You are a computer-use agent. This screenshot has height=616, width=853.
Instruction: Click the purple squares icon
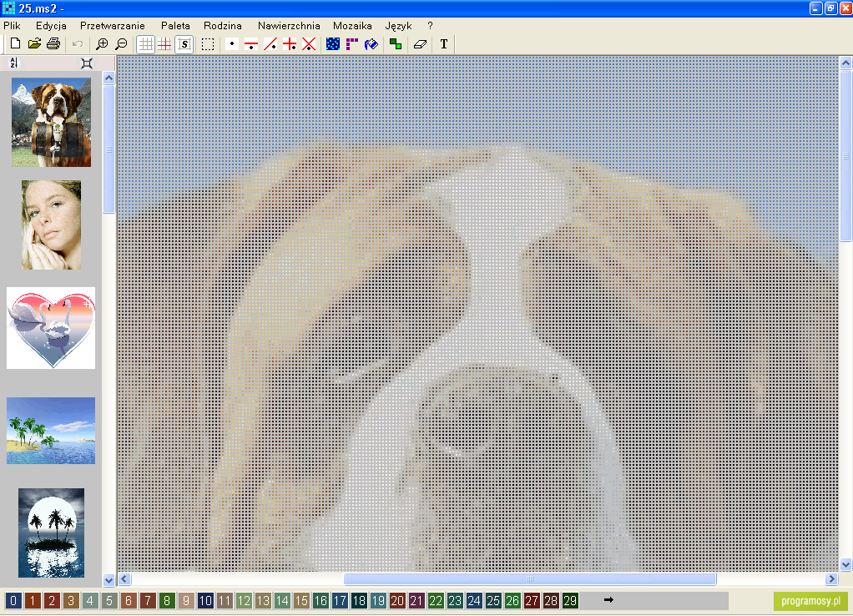pyautogui.click(x=352, y=44)
